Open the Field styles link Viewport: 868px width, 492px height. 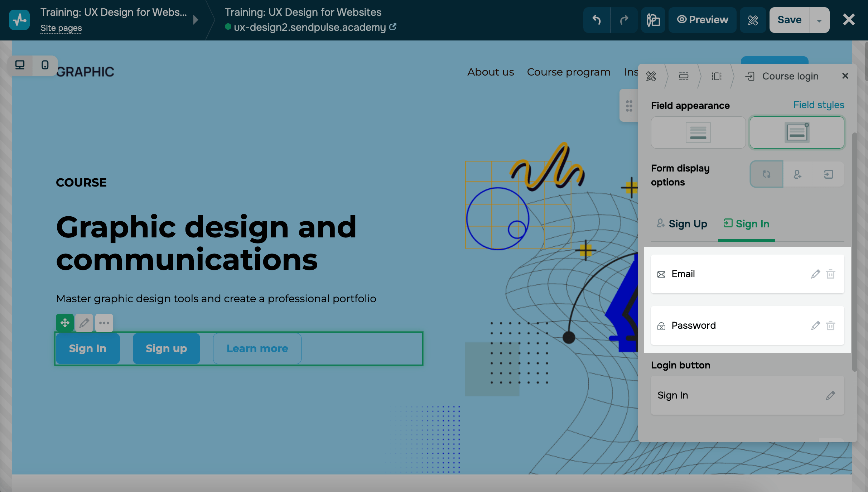click(819, 105)
